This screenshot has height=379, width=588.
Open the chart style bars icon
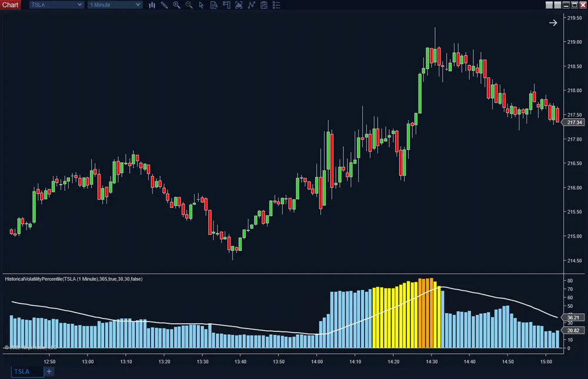152,5
